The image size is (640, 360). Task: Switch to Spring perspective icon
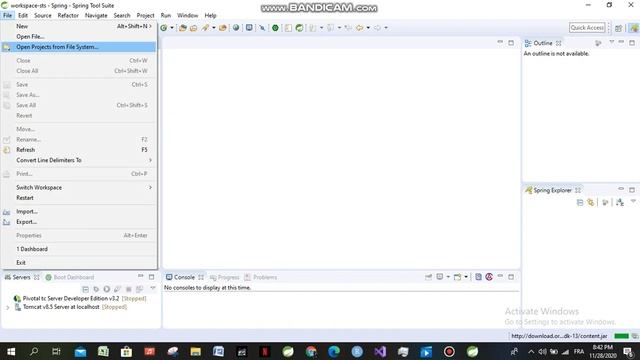(633, 28)
